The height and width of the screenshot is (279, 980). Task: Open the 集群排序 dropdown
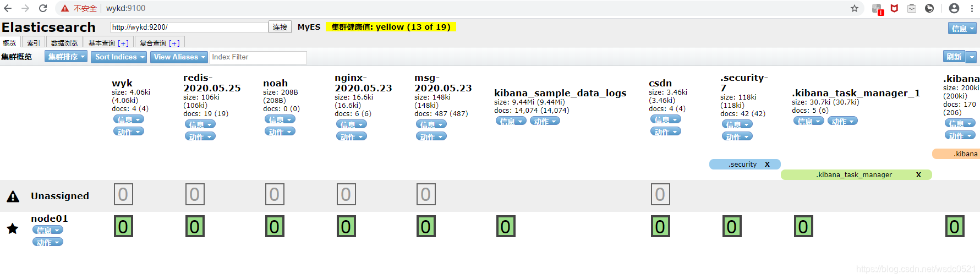[66, 57]
